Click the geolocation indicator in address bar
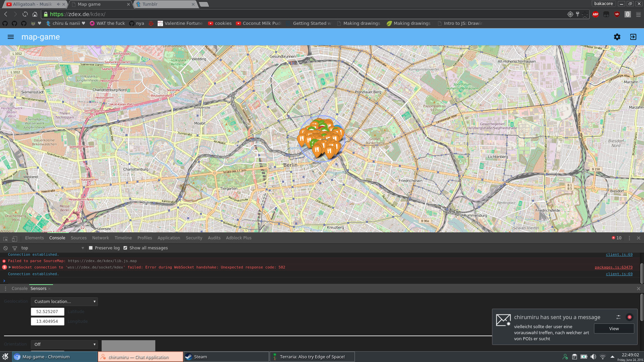 pos(570,14)
